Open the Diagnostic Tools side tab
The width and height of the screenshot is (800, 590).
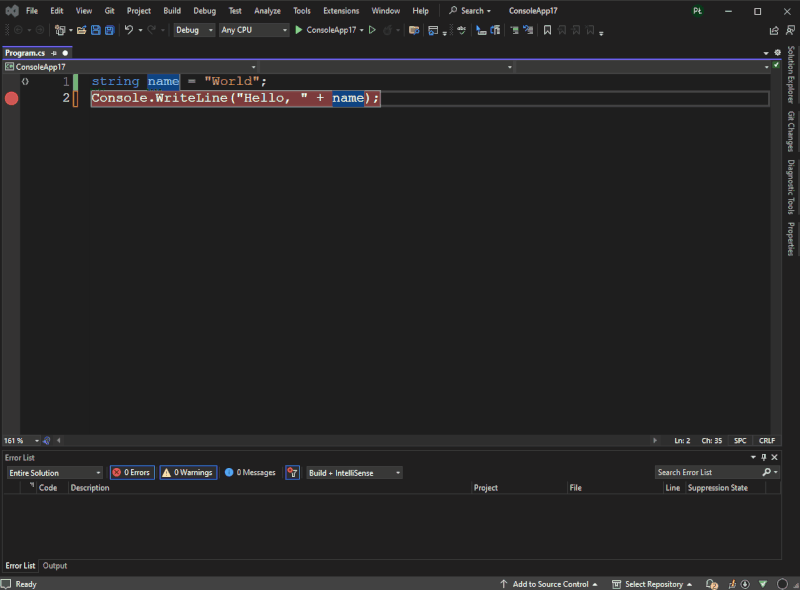click(791, 187)
